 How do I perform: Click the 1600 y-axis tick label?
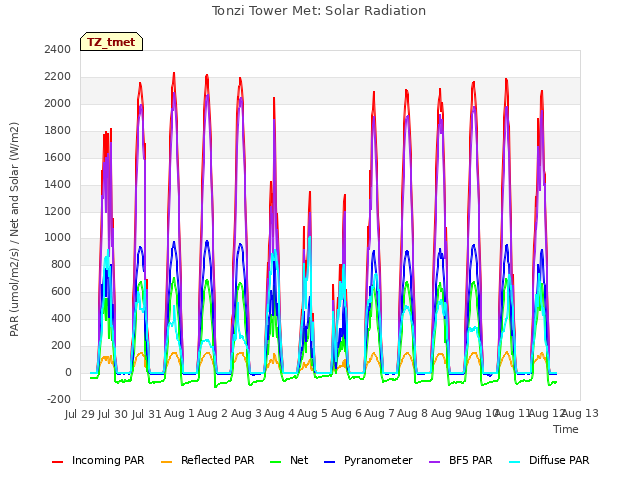coord(58,157)
